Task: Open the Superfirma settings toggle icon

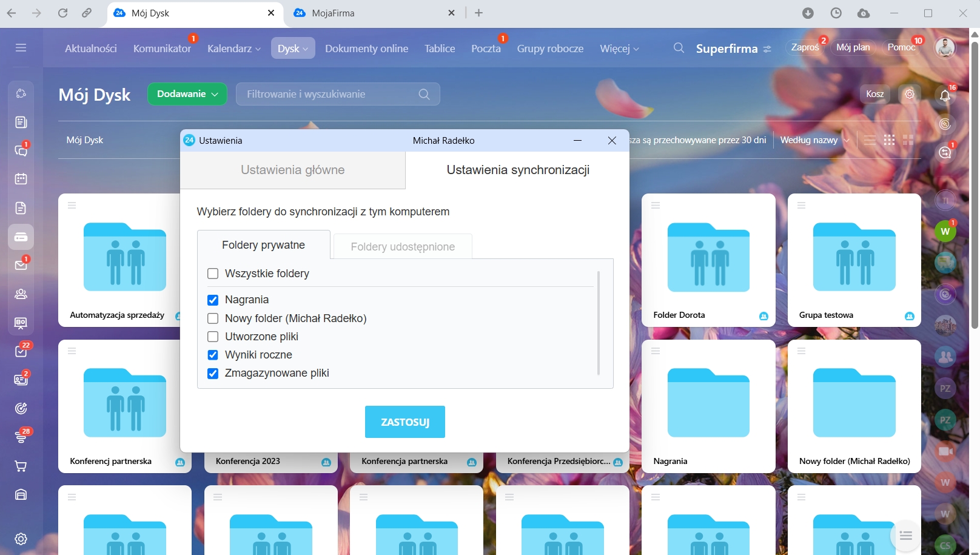Action: point(767,49)
